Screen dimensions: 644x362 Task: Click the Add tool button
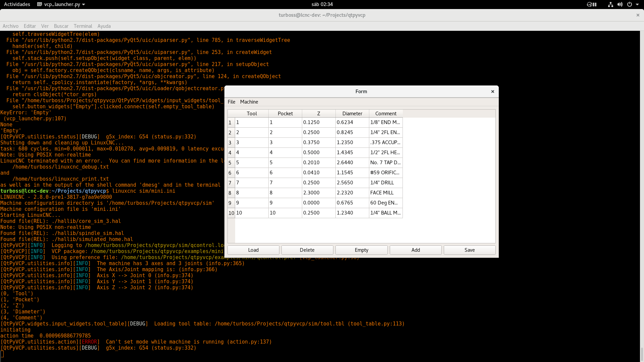click(x=416, y=250)
